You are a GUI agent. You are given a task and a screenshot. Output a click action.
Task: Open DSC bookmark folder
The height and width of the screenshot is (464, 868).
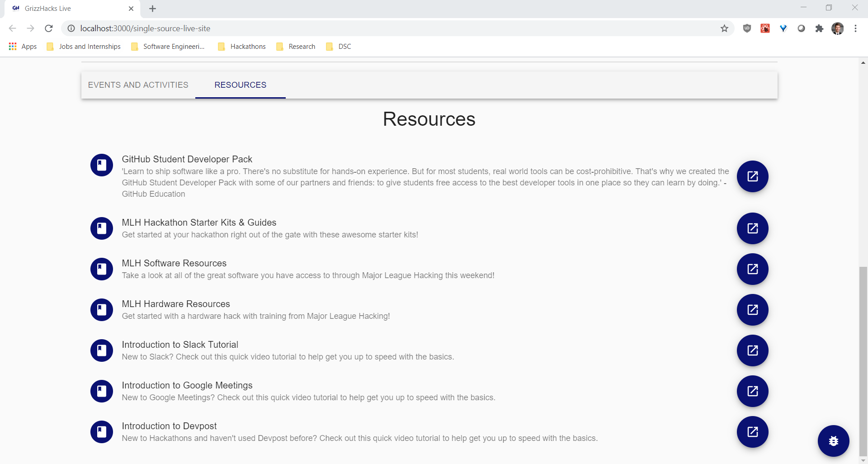click(x=339, y=47)
